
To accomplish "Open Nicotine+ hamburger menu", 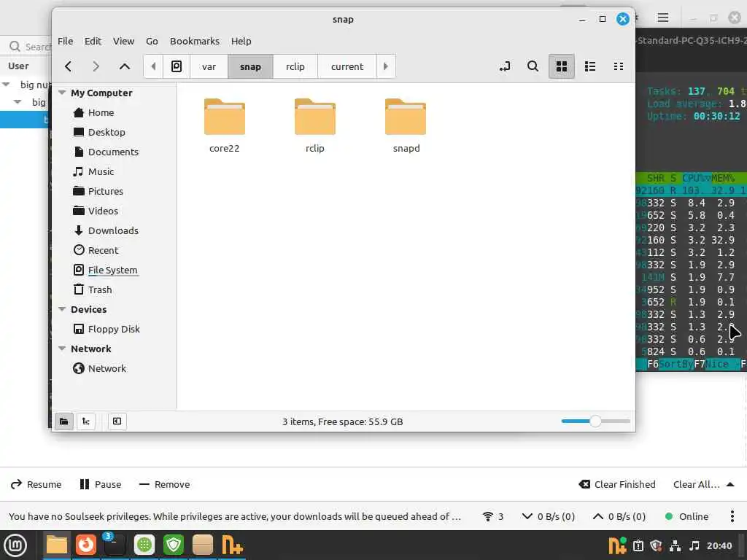I will point(662,18).
